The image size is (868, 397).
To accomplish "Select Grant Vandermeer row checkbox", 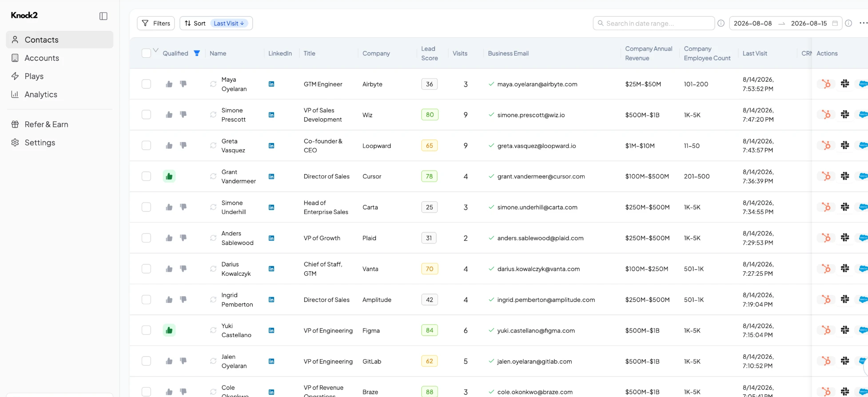I will click(146, 176).
